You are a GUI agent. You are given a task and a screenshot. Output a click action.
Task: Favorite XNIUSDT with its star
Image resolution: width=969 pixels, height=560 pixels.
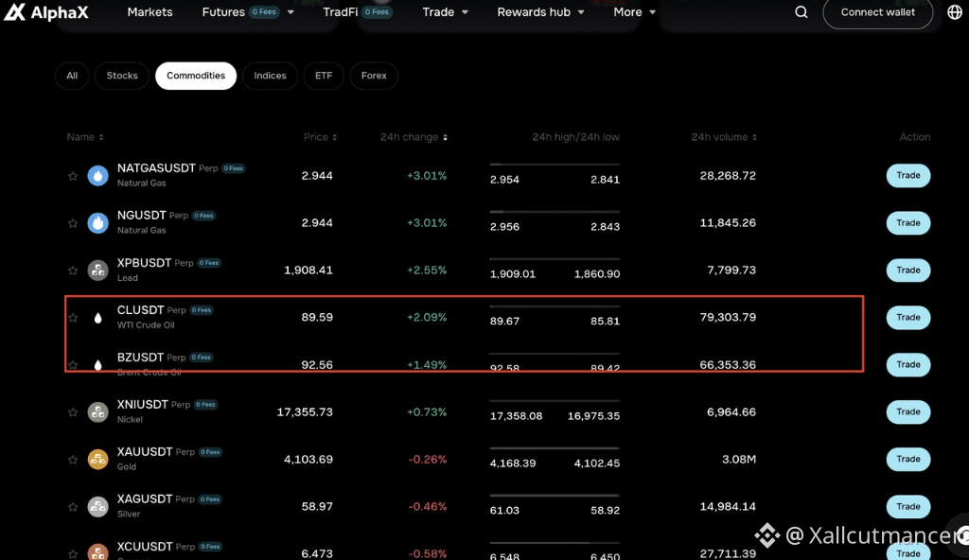coord(73,412)
